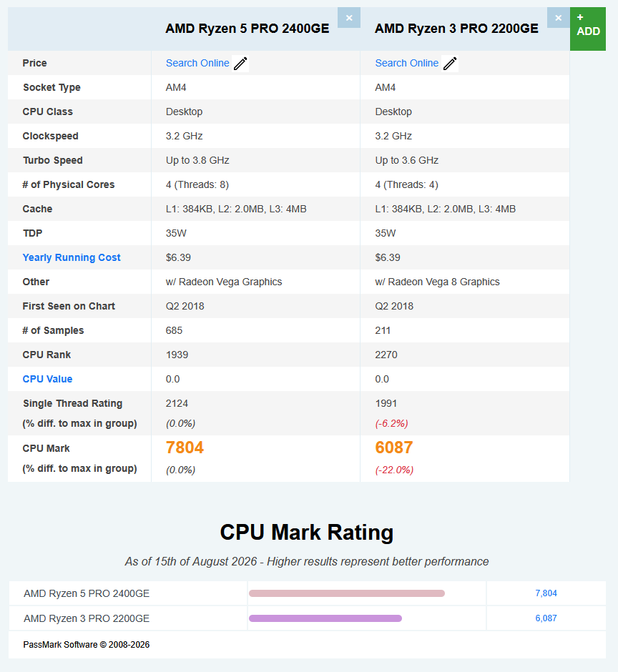Click the green ADD CPU button
This screenshot has height=672, width=618.
click(x=587, y=29)
